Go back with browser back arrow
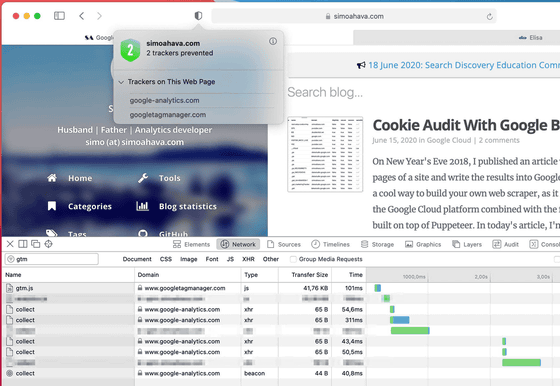 81,16
